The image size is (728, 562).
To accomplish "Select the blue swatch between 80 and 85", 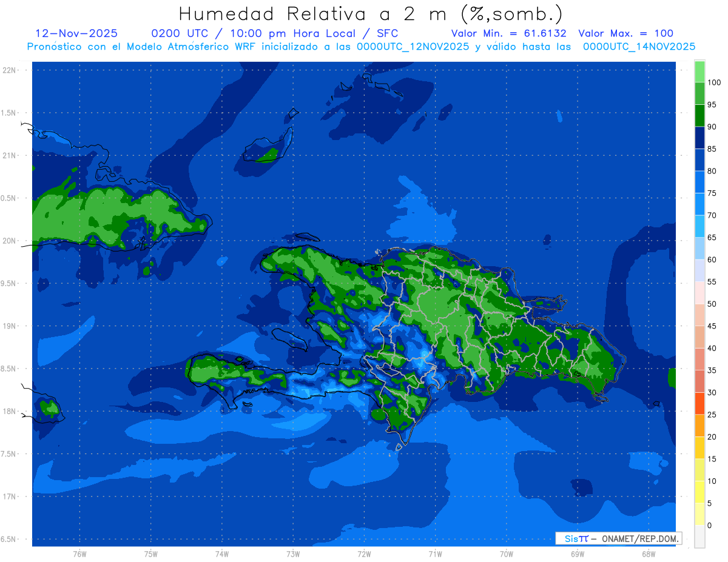I will [699, 160].
